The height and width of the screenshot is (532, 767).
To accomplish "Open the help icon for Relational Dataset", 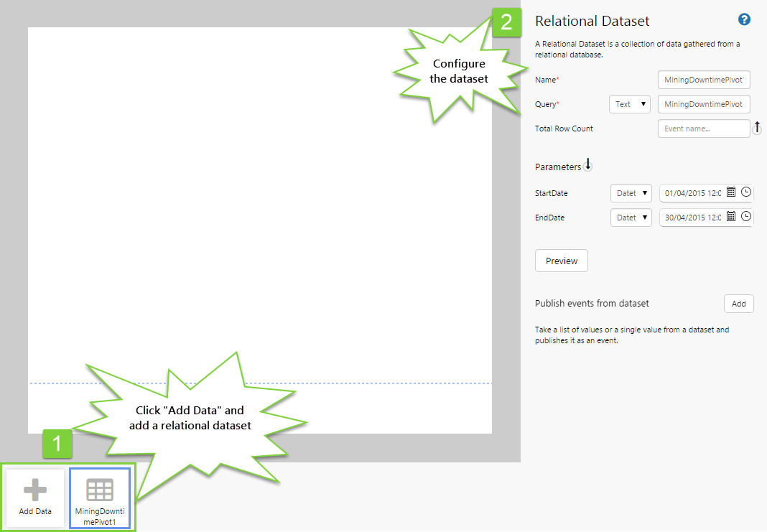I will [x=744, y=20].
